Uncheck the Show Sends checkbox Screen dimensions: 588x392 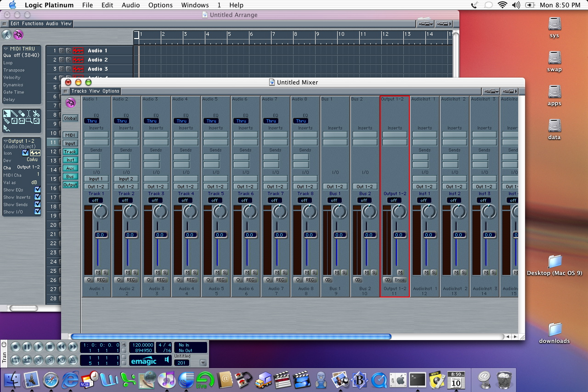click(38, 204)
